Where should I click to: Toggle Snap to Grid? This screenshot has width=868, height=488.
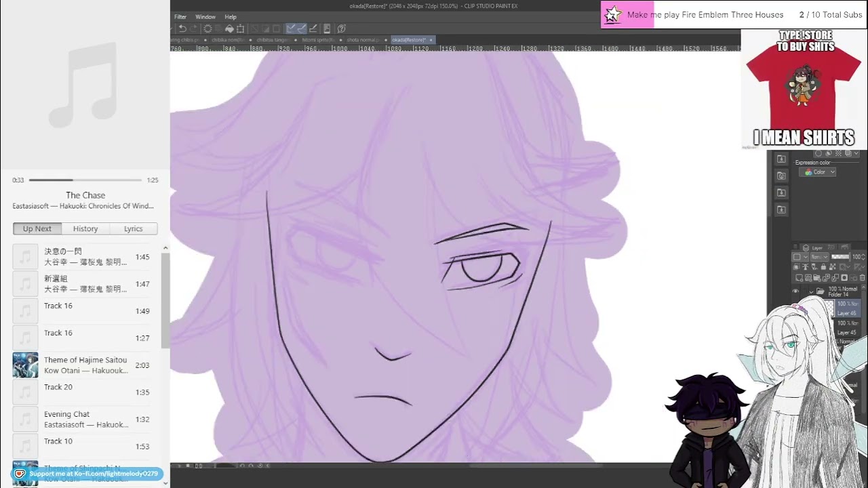[x=313, y=28]
